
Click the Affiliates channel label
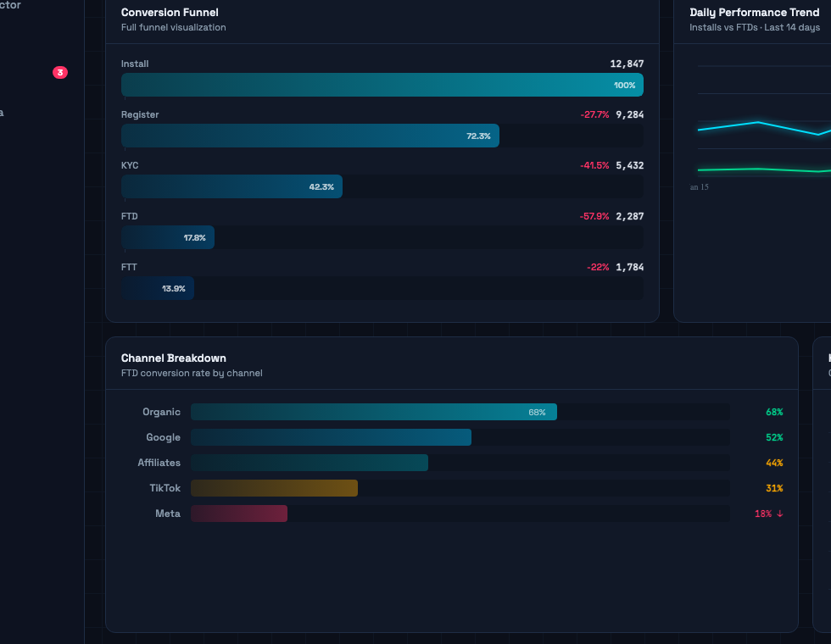pos(159,463)
